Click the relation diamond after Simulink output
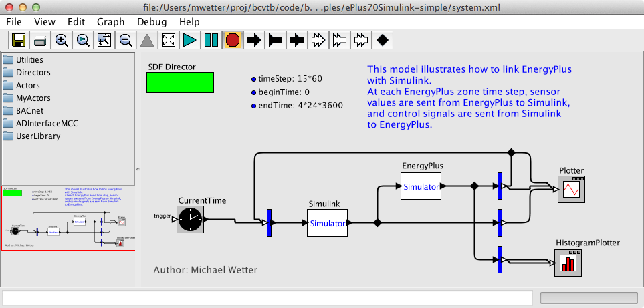Viewport: 644px width, 308px height. coord(377,223)
